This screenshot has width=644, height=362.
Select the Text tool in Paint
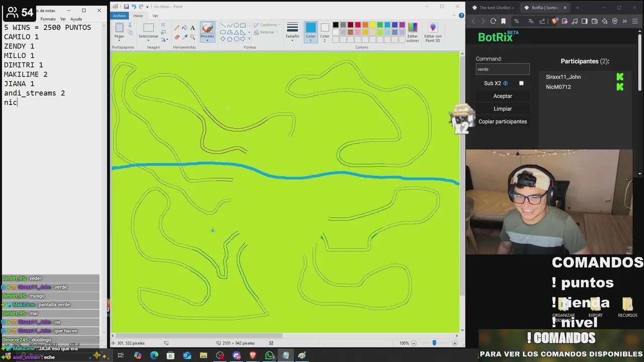click(193, 28)
